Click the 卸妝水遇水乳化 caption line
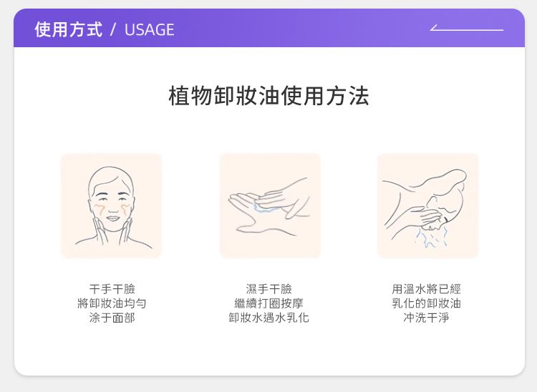Screen dimensions: 537x392 coord(268,318)
